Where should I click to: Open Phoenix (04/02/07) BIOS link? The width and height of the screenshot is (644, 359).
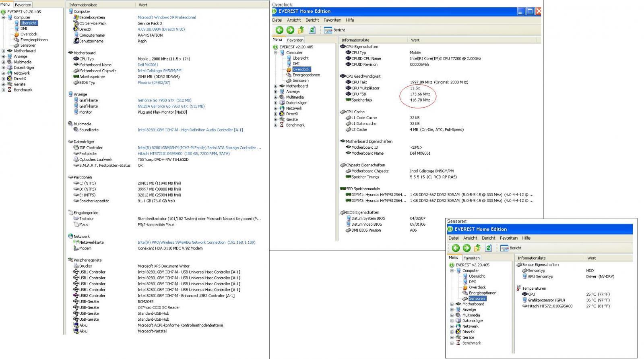[x=154, y=83]
